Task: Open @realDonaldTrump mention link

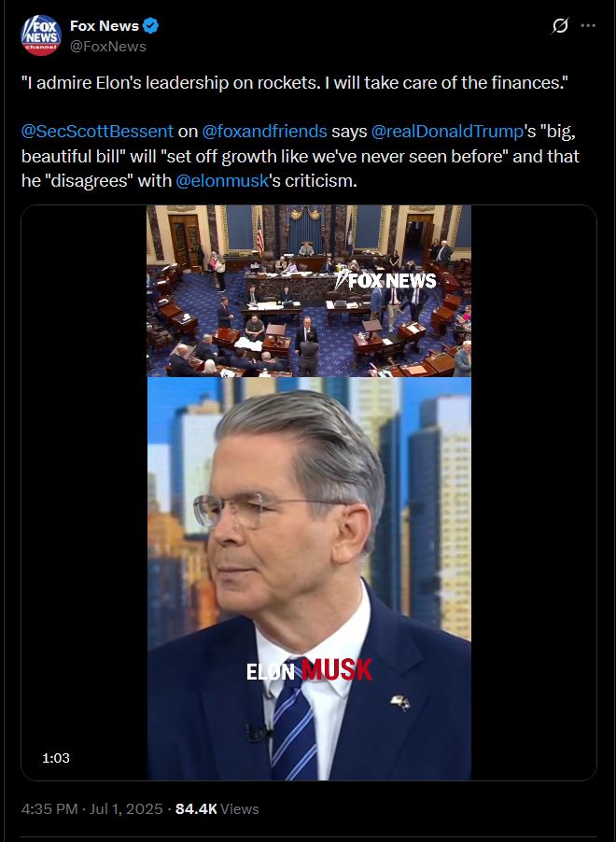Action: coord(447,131)
